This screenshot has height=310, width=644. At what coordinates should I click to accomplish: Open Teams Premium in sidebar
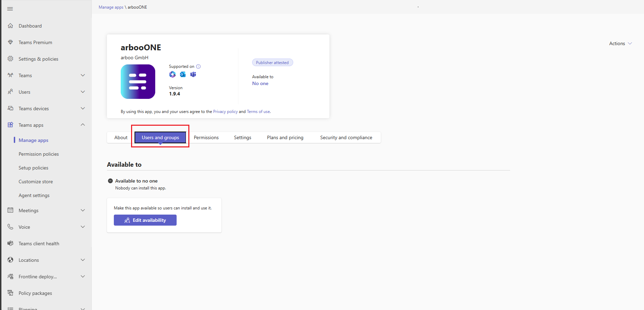[36, 42]
